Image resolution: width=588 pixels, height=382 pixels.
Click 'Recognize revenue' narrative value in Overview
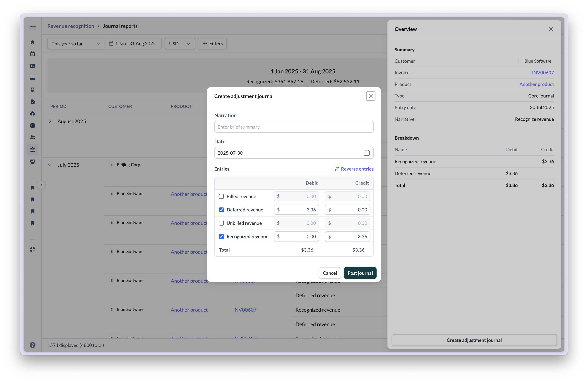[x=534, y=119]
